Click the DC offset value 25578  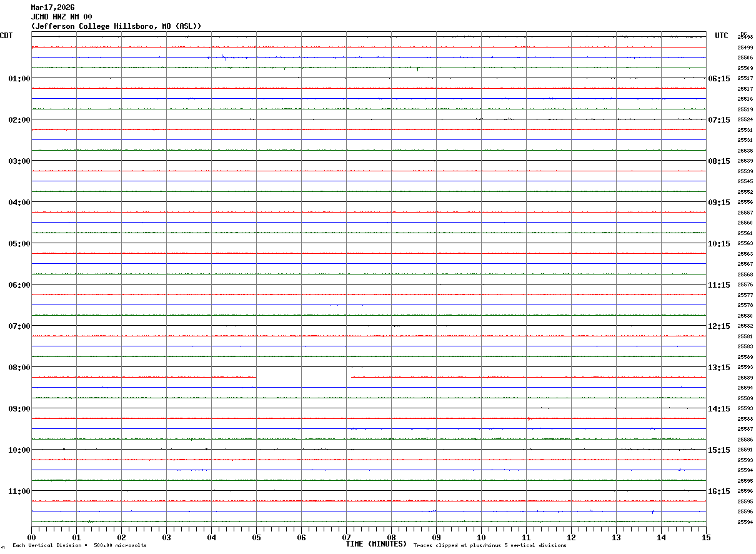[745, 305]
